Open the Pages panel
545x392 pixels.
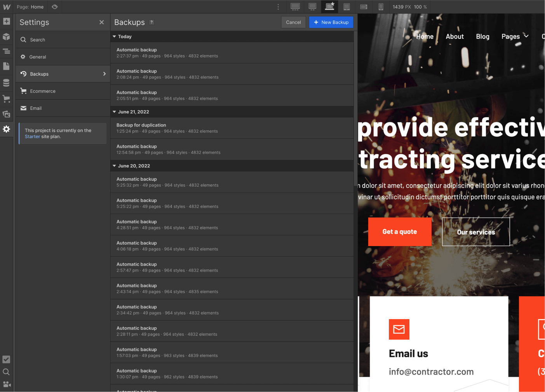[x=6, y=66]
